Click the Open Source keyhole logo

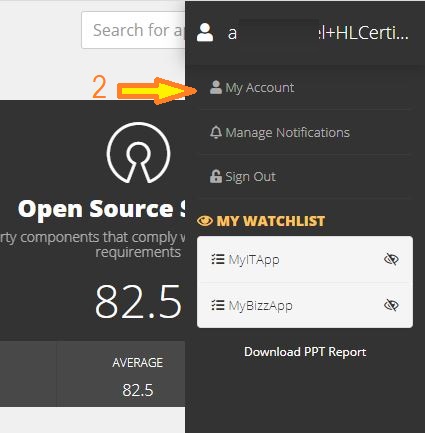(x=138, y=152)
